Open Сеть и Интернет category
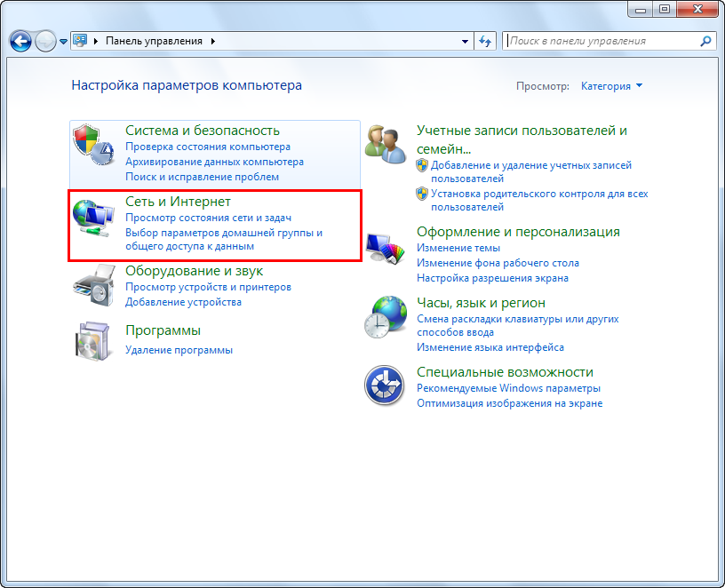Image resolution: width=725 pixels, height=588 pixels. click(x=178, y=202)
